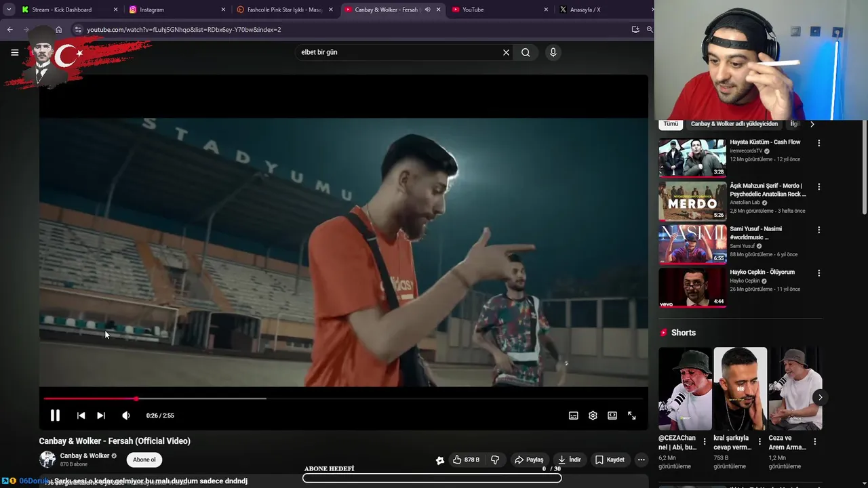Skip to next video in playlist
Screen dimensions: 868x488
101,415
